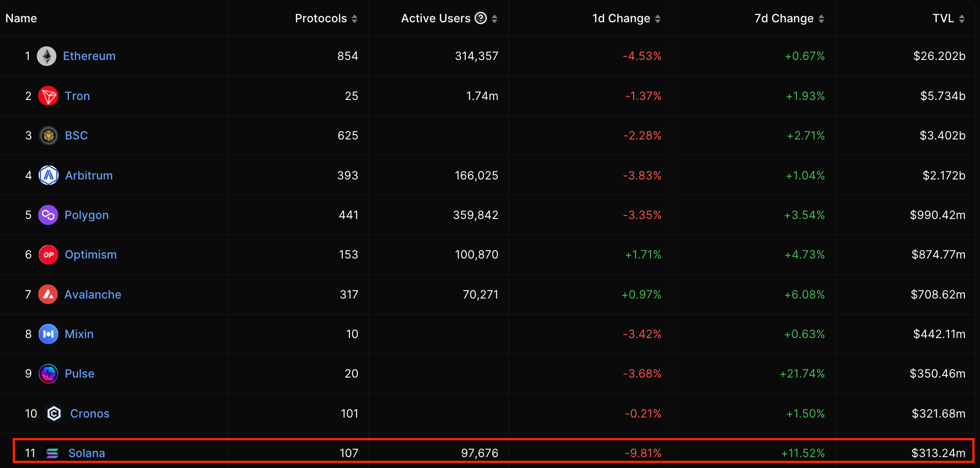Select Arbitrum 1d change -3.83%
The width and height of the screenshot is (980, 468).
tap(642, 175)
